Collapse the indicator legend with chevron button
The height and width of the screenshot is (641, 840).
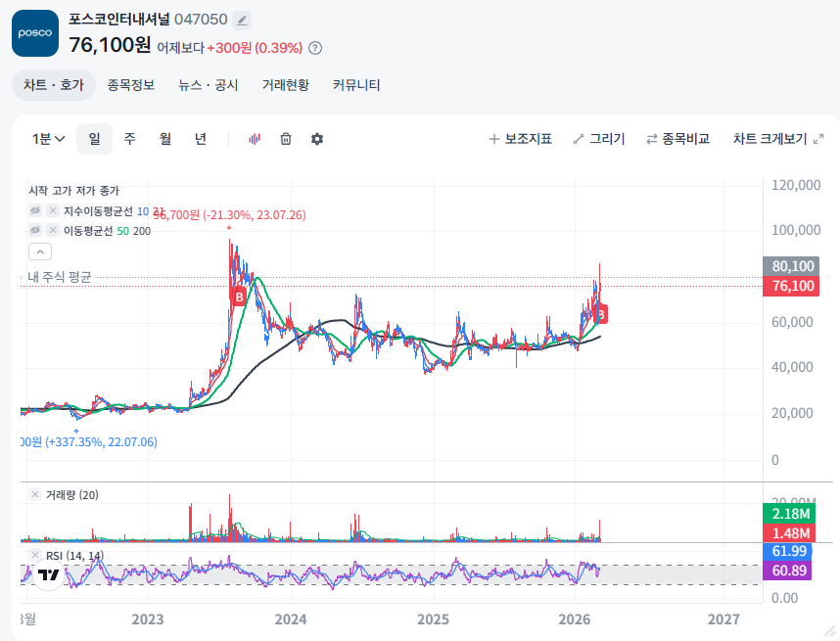click(39, 252)
